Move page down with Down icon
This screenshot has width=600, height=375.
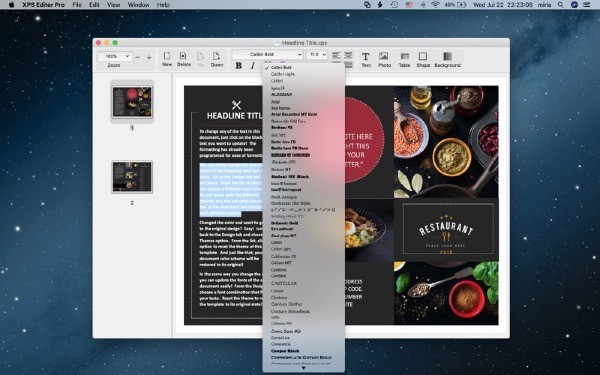217,59
